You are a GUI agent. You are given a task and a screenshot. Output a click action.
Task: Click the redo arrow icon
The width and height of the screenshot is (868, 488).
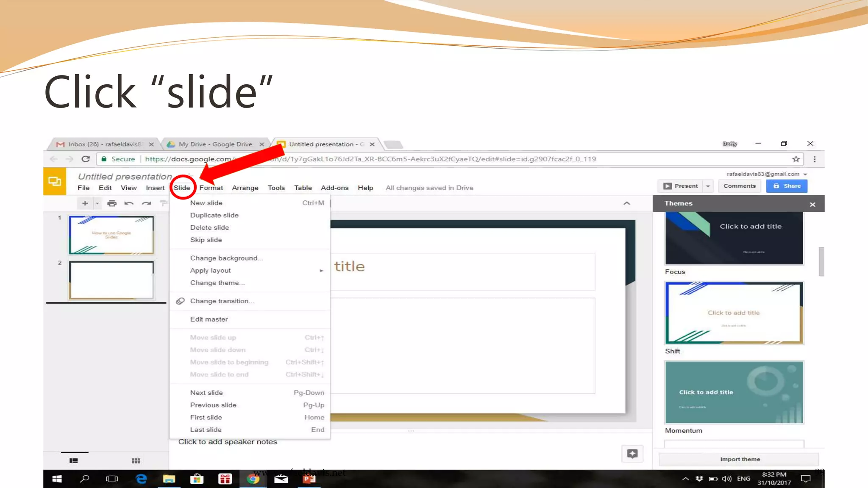(146, 203)
